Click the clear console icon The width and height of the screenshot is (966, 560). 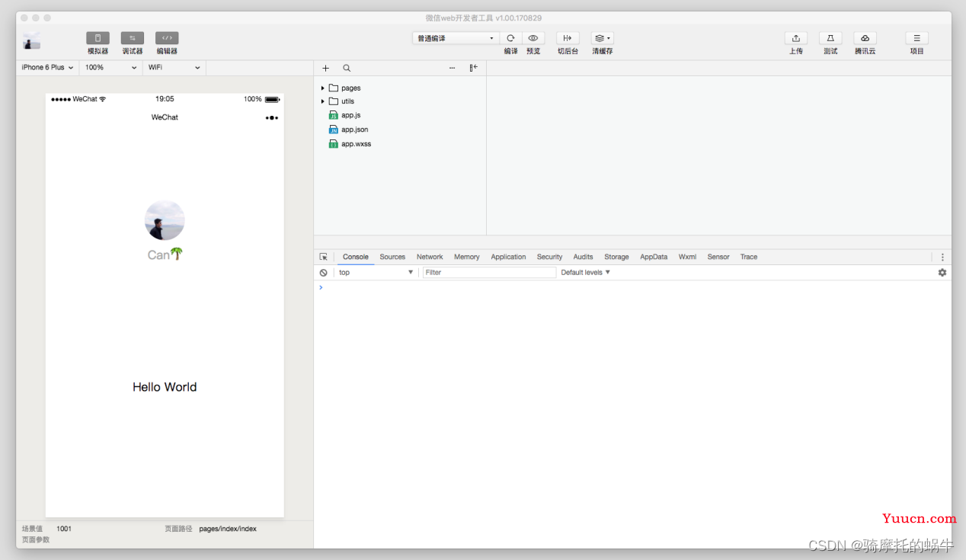click(x=324, y=273)
